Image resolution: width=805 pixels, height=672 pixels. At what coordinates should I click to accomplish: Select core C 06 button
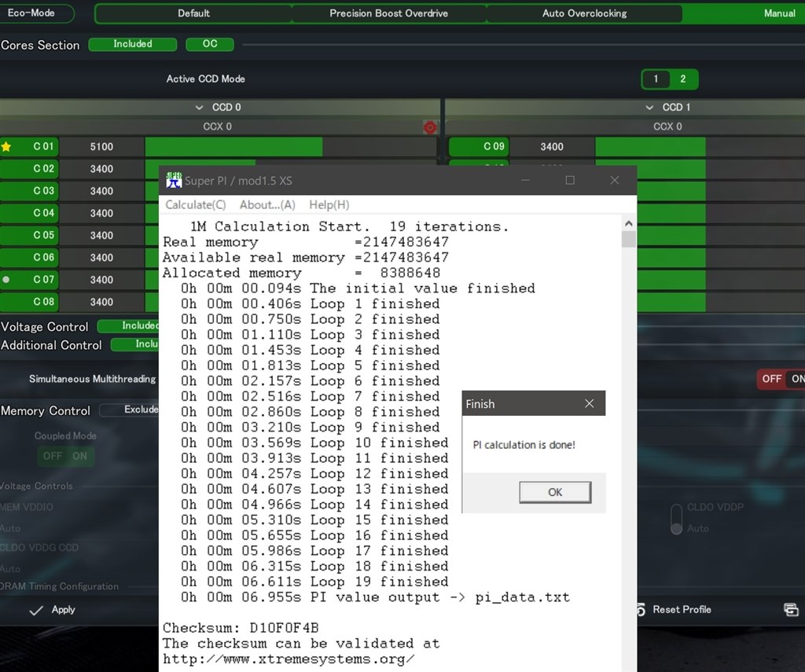29,257
